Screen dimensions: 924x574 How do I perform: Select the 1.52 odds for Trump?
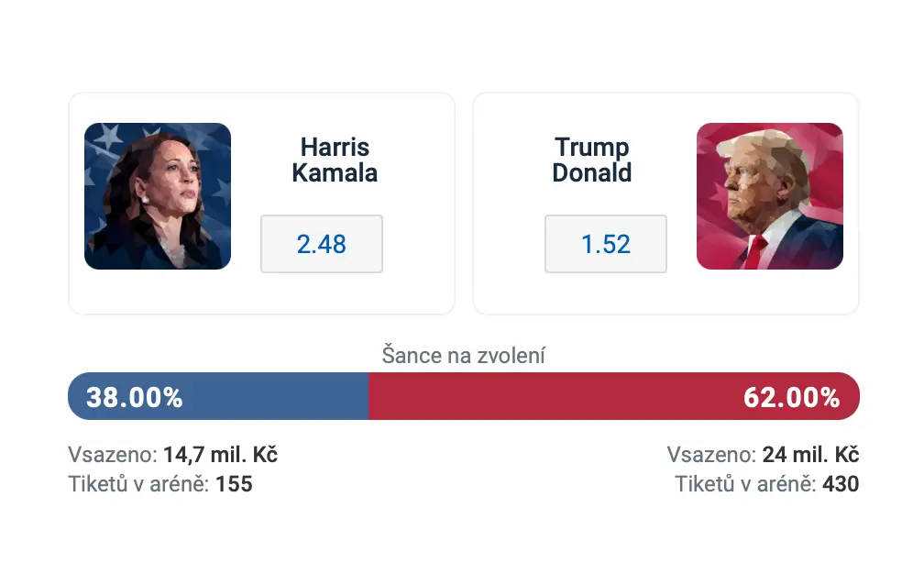[606, 244]
